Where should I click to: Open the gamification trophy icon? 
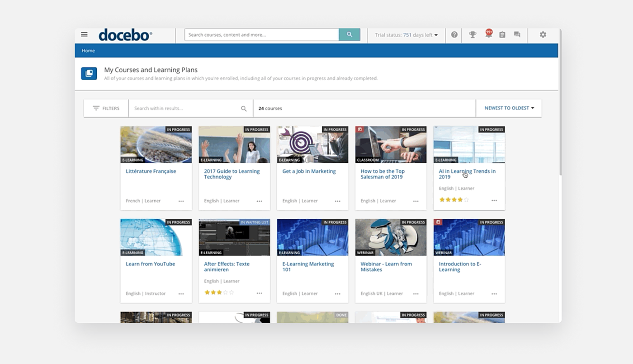472,35
